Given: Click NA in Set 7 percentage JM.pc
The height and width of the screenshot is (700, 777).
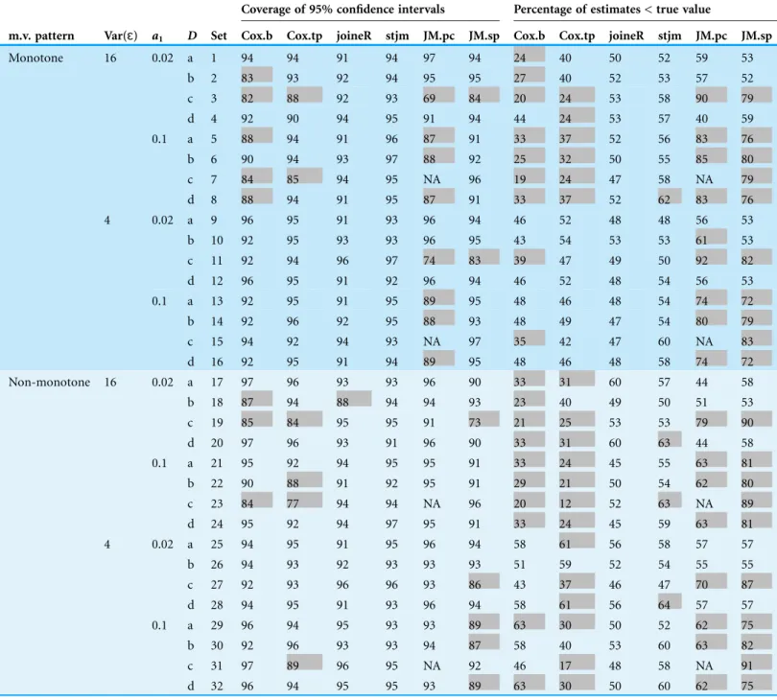Looking at the screenshot, I should (x=704, y=180).
